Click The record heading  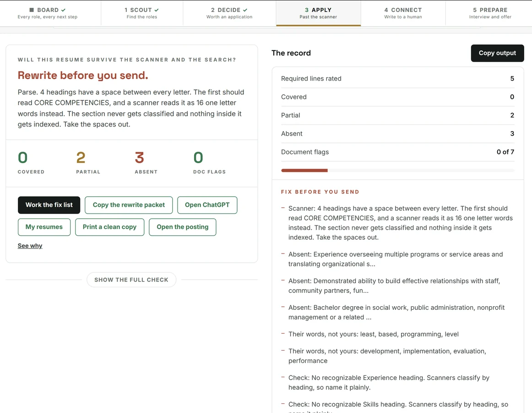[291, 53]
